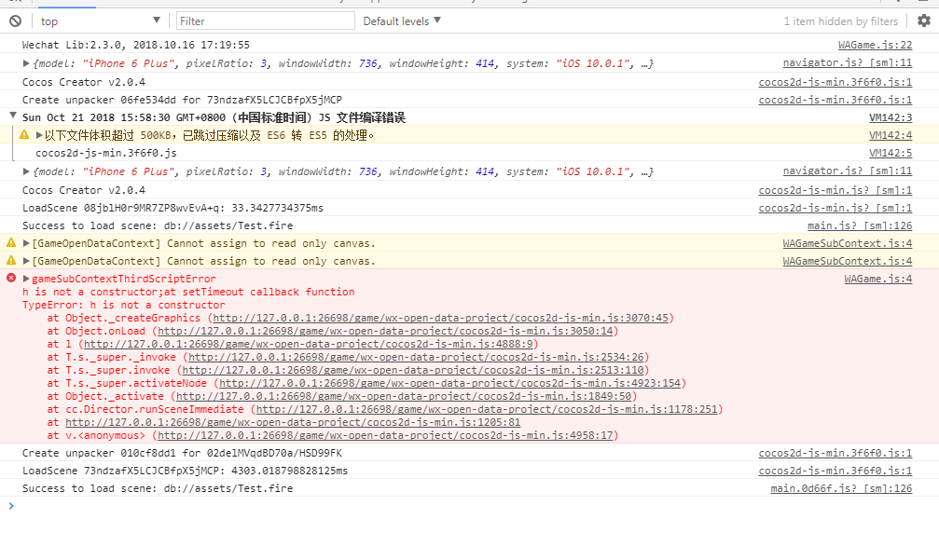Open WAGameSubContext.js:4 link on first warning
Screen dimensions: 939x560
pyautogui.click(x=848, y=243)
